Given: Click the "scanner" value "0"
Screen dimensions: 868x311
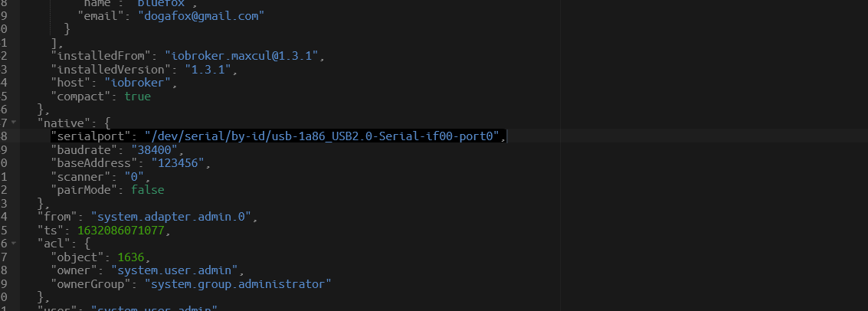Looking at the screenshot, I should coord(134,176).
